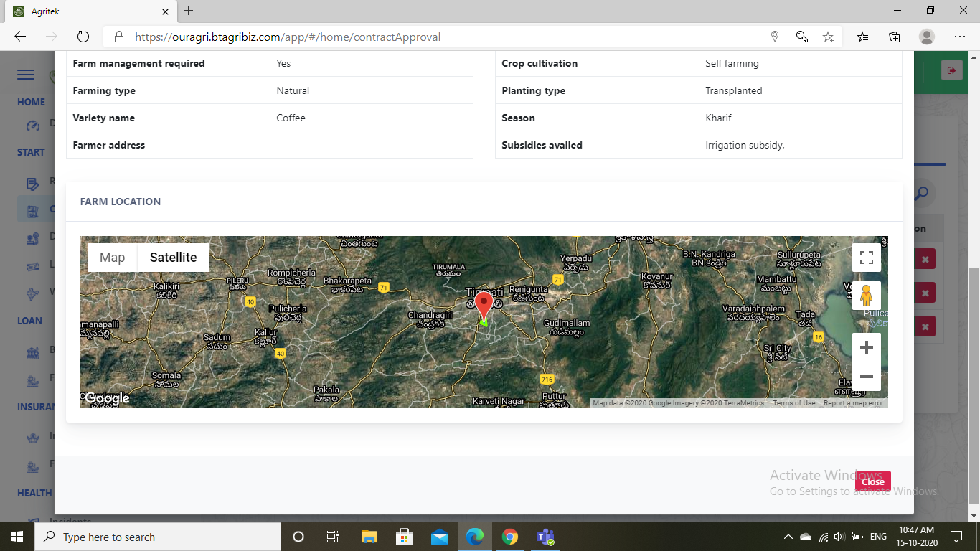Click location permission icon in address bar
Viewport: 980px width, 551px height.
point(775,37)
